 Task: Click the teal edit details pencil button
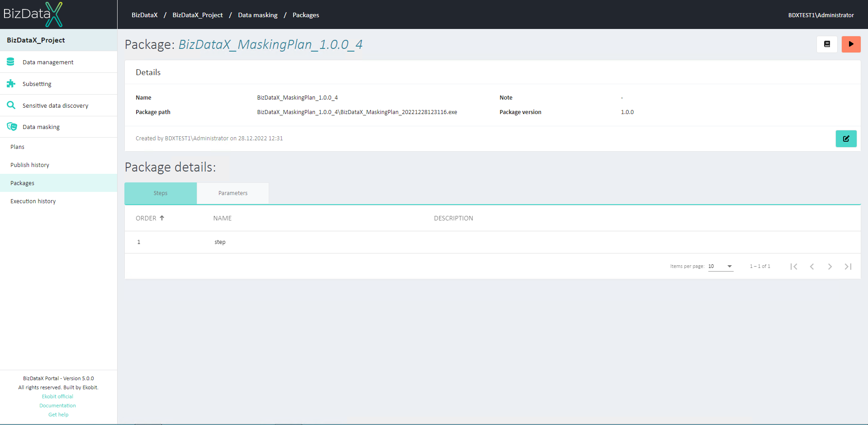click(x=846, y=138)
